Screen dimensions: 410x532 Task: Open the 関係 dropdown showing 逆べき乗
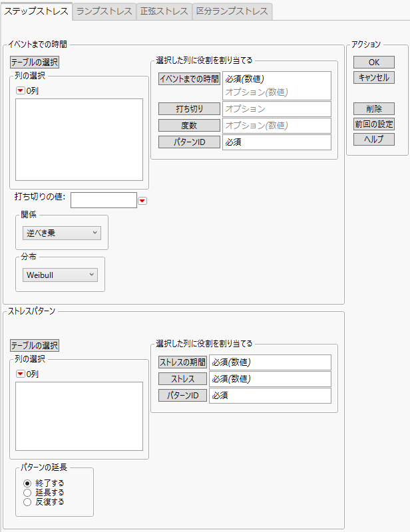click(62, 233)
